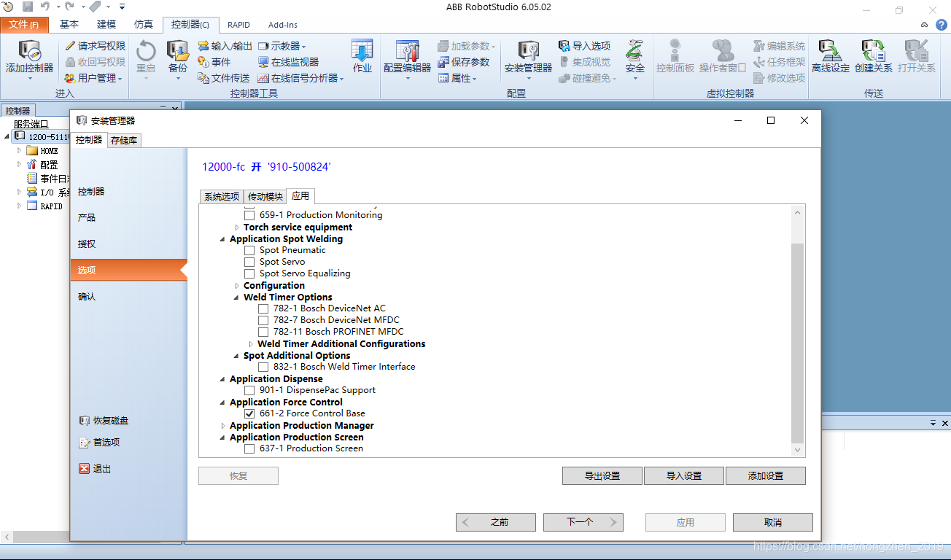Click 保存参数 (Save Parameters)

pyautogui.click(x=464, y=62)
